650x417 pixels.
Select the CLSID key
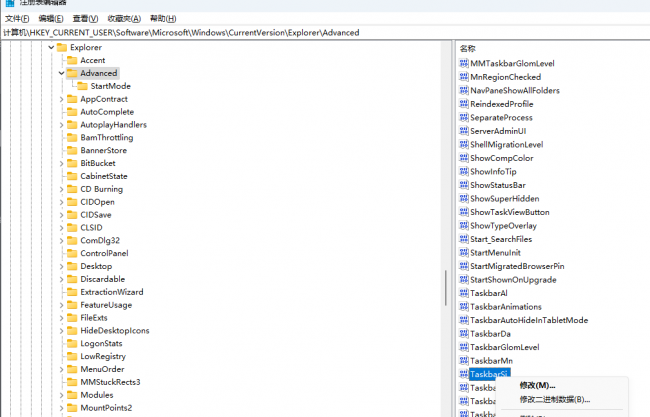pyautogui.click(x=91, y=228)
